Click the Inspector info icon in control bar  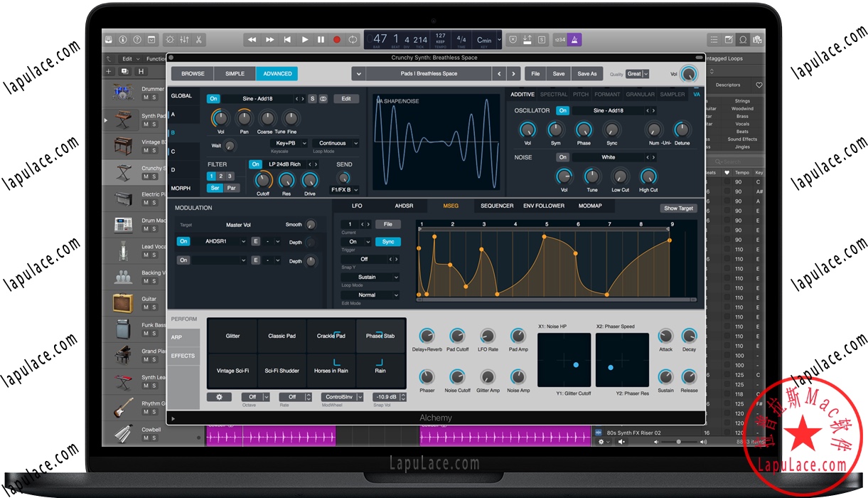point(123,40)
